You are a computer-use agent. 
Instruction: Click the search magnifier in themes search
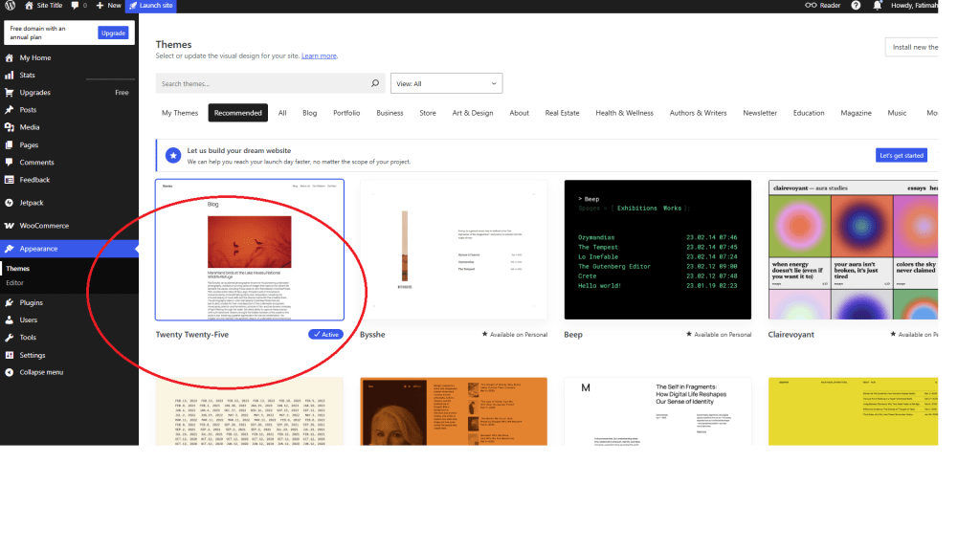click(x=375, y=84)
